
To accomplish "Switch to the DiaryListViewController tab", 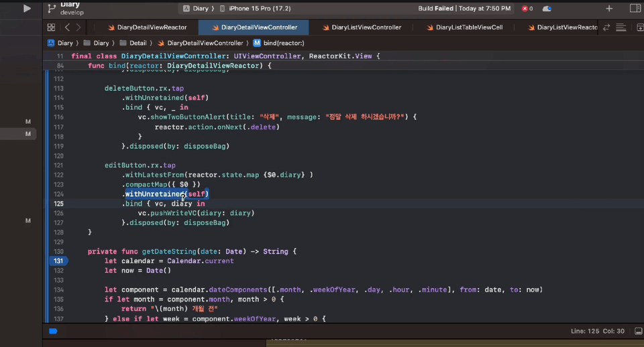I will [x=362, y=27].
